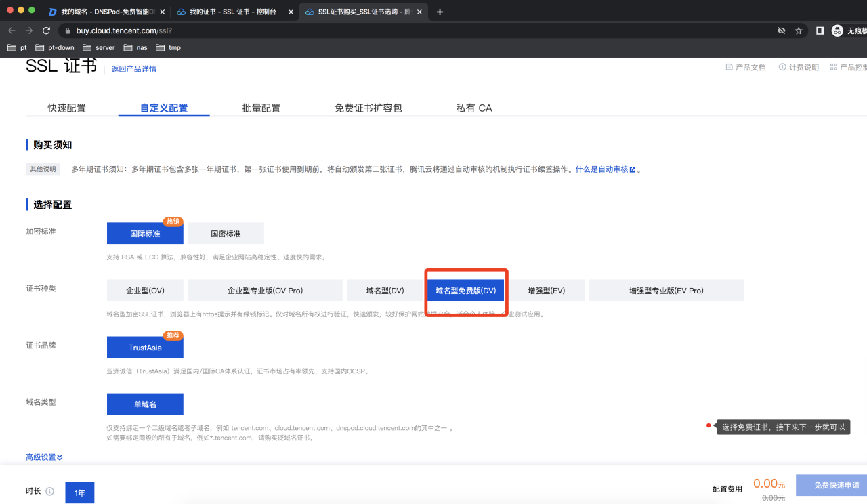Select 单域名 domain type
Image resolution: width=867 pixels, height=504 pixels.
coord(145,404)
